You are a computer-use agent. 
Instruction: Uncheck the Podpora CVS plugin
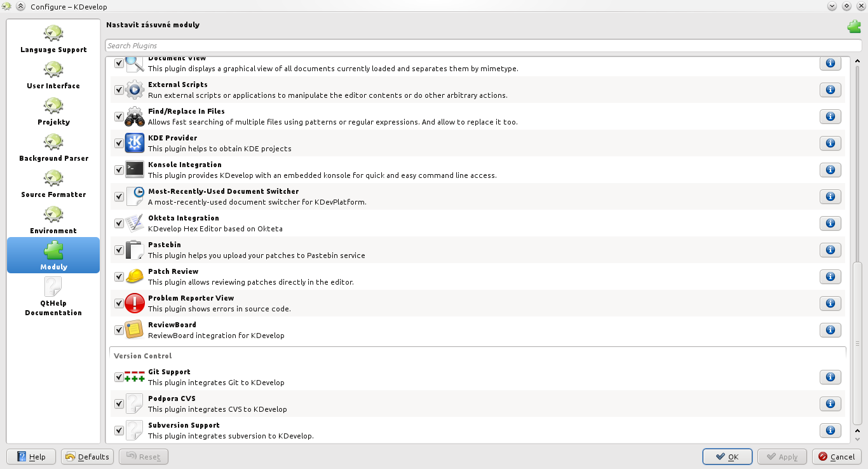coord(119,404)
